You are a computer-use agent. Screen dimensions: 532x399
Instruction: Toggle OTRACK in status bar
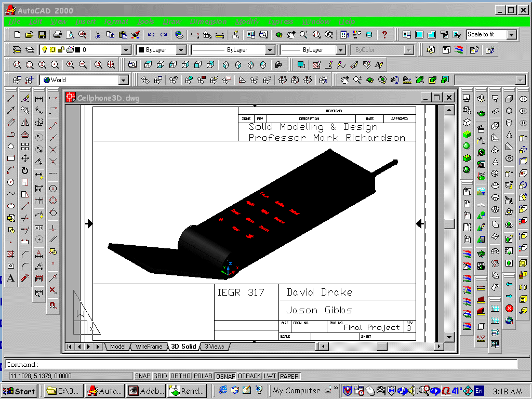[x=249, y=376]
